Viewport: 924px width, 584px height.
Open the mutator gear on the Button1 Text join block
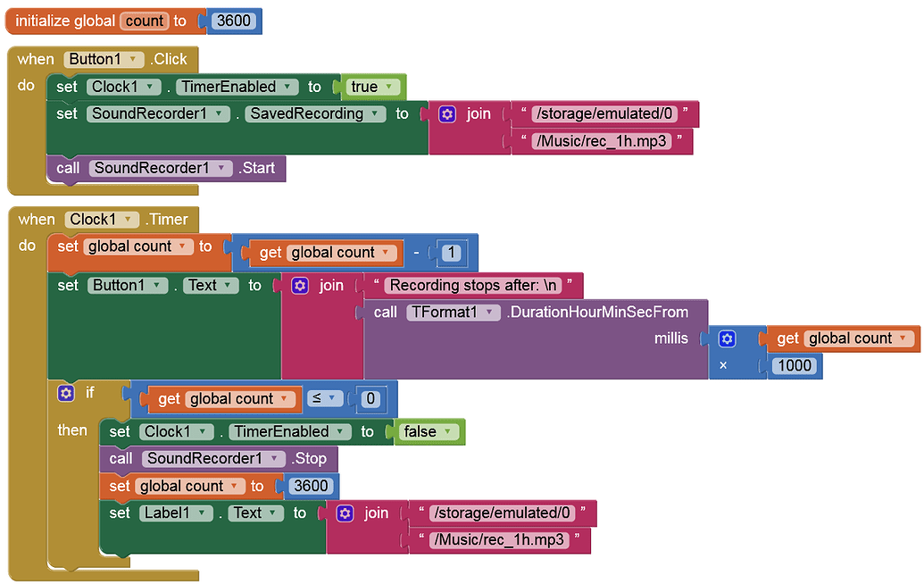tap(300, 286)
